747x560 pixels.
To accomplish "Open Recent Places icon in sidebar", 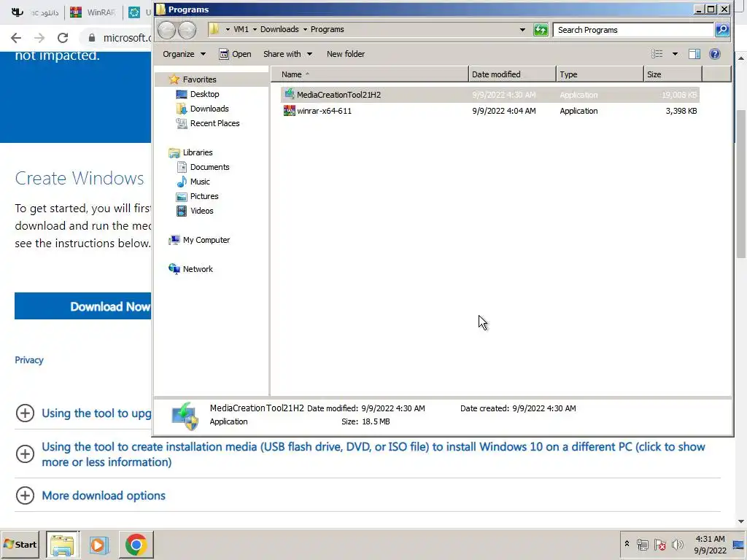I will 182,123.
